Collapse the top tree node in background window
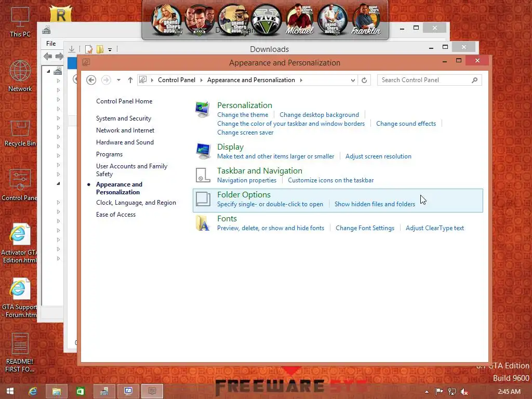The height and width of the screenshot is (399, 532). coord(48,71)
